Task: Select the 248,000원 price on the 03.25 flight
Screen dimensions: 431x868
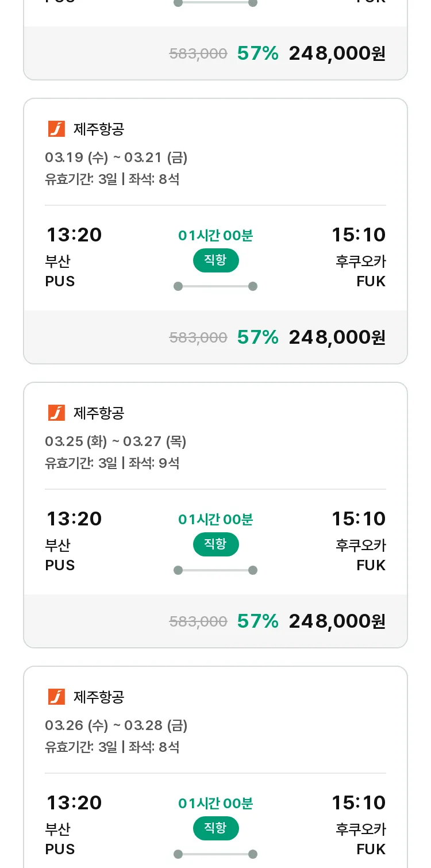Action: pos(337,621)
